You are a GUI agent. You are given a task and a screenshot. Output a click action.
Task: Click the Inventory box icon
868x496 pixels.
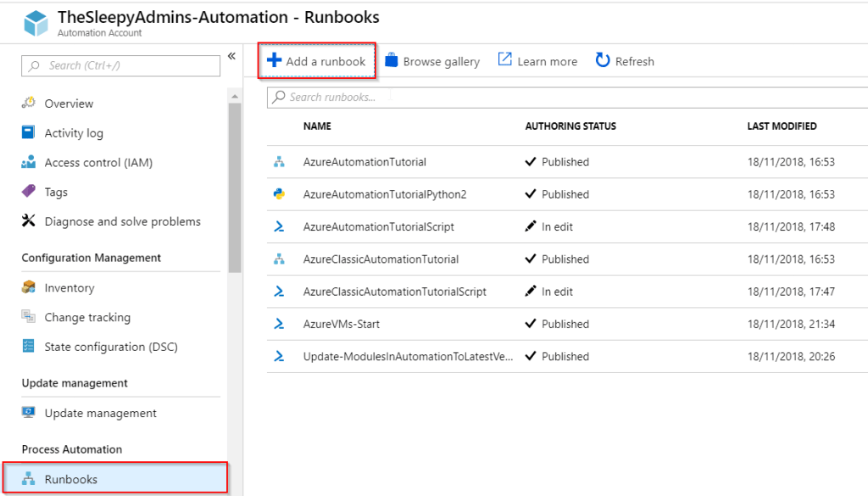28,287
